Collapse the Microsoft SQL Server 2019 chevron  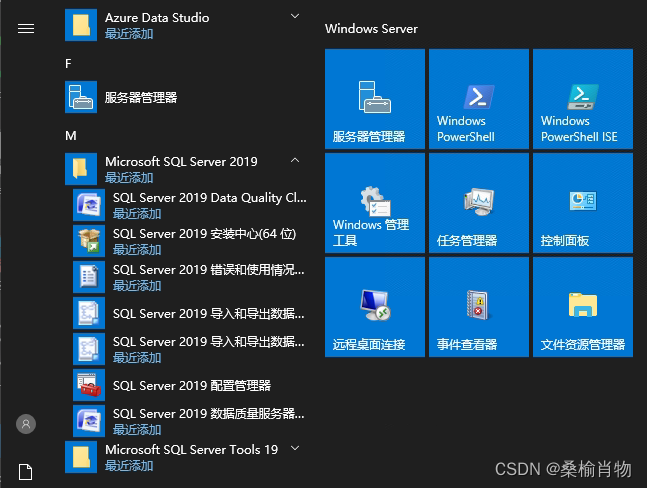[x=295, y=160]
